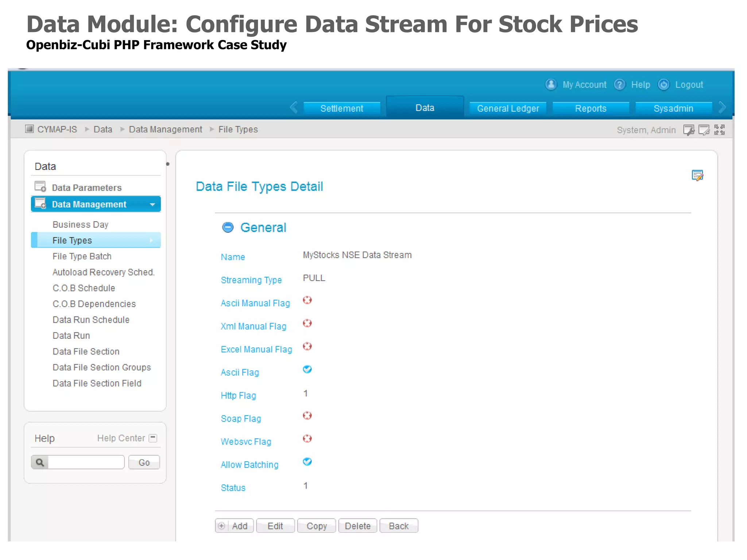This screenshot has width=747, height=560.
Task: Click the edit icon at the form's top right
Action: click(x=697, y=175)
